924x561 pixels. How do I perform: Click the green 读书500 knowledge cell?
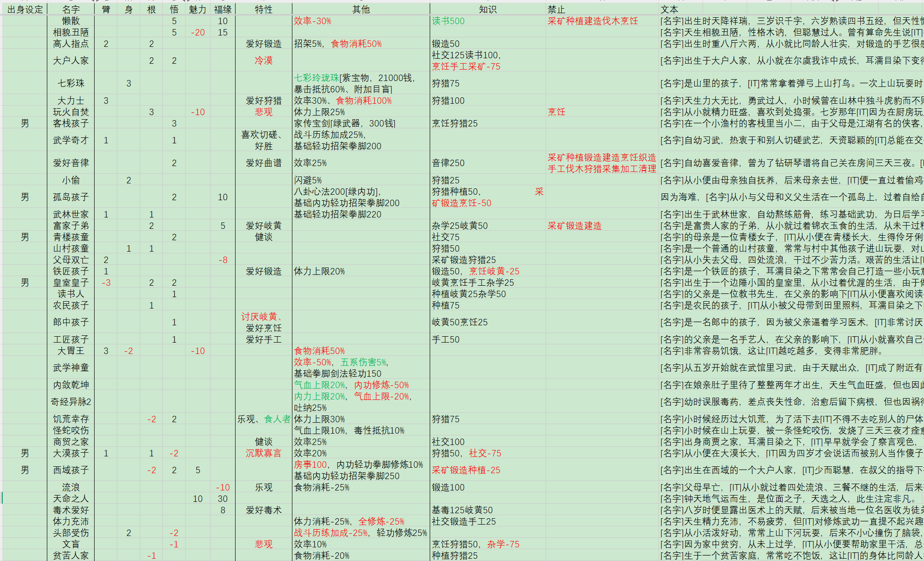pos(448,21)
